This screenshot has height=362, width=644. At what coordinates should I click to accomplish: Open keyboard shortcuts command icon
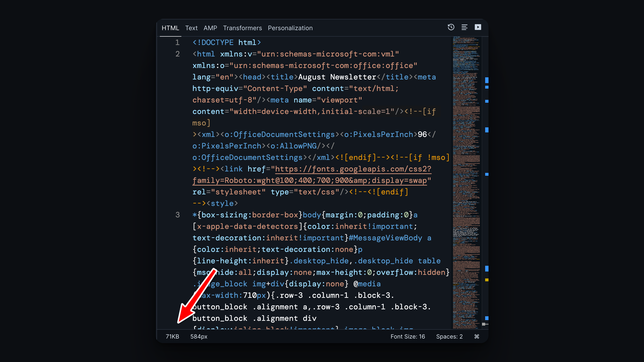[477, 337]
